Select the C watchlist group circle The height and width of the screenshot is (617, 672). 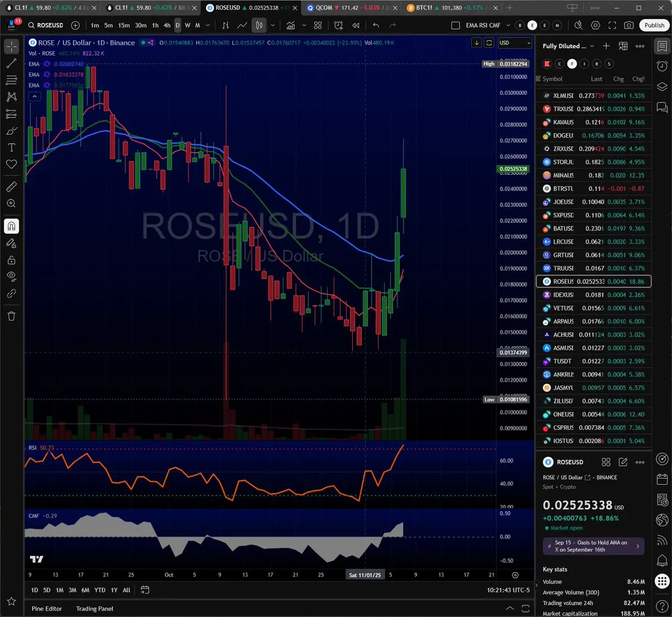[559, 64]
